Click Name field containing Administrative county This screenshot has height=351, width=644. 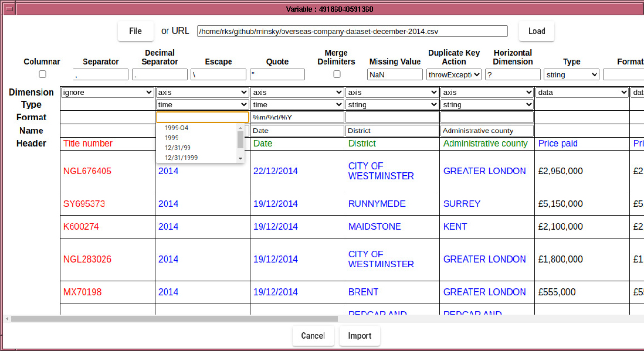(x=487, y=131)
